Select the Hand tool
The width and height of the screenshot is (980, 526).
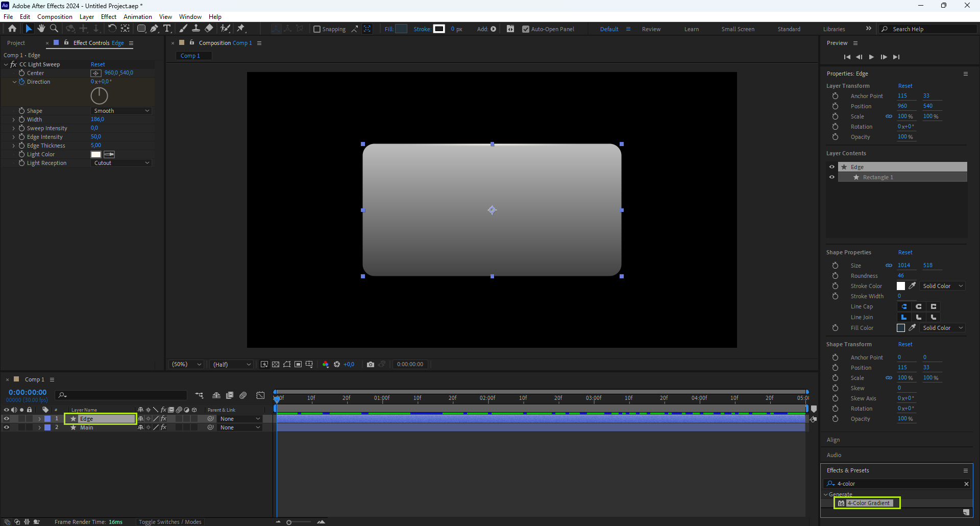pos(41,29)
